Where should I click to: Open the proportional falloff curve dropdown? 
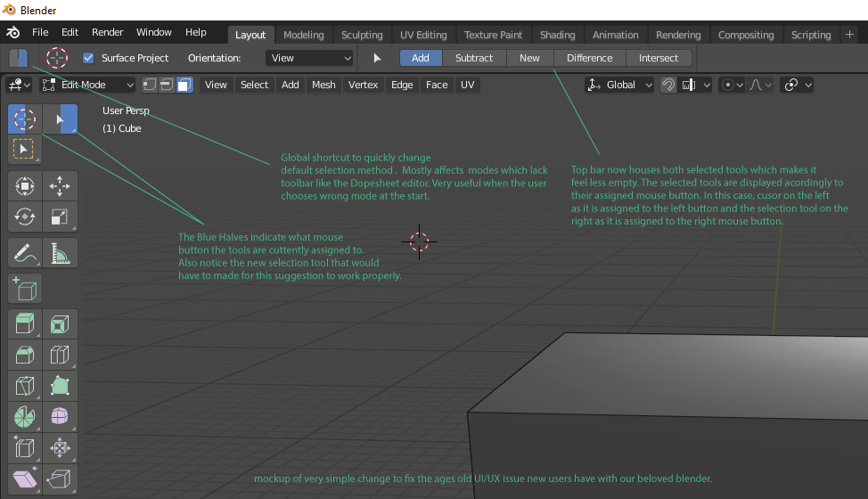tap(760, 85)
